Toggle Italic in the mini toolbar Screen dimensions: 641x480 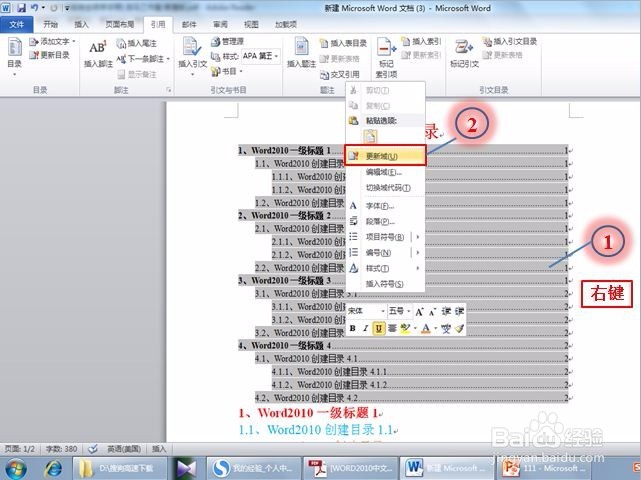(365, 328)
